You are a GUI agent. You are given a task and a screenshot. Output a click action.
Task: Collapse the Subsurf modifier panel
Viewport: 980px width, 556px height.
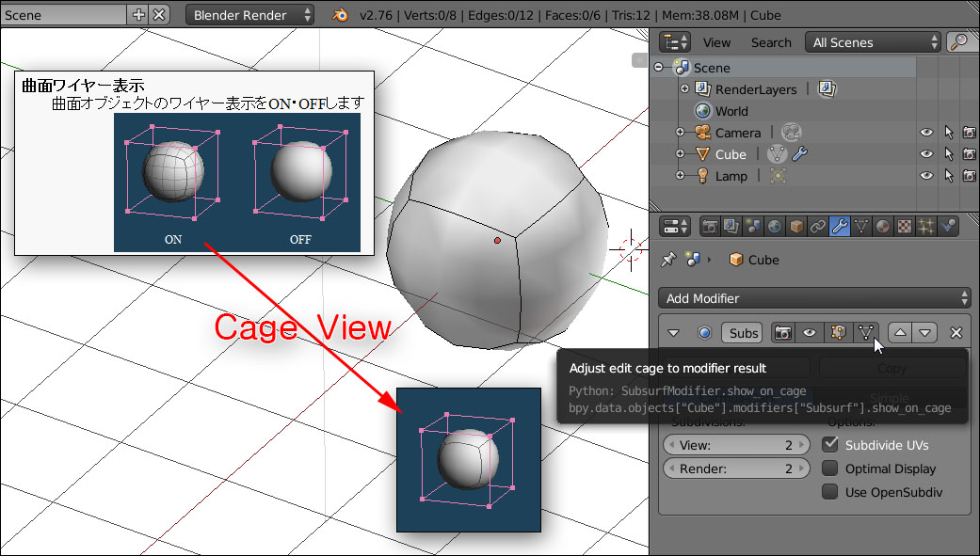(x=673, y=333)
